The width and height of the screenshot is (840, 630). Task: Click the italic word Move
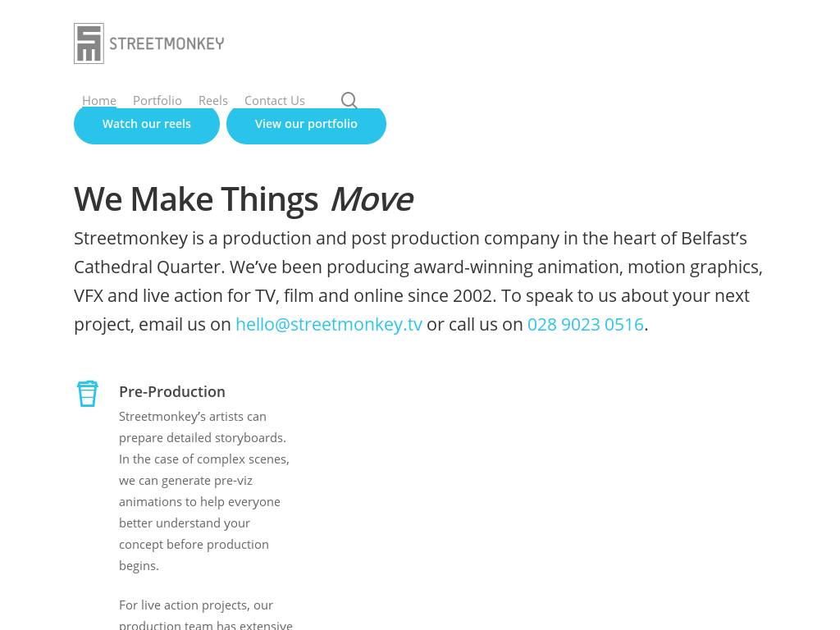pyautogui.click(x=372, y=199)
